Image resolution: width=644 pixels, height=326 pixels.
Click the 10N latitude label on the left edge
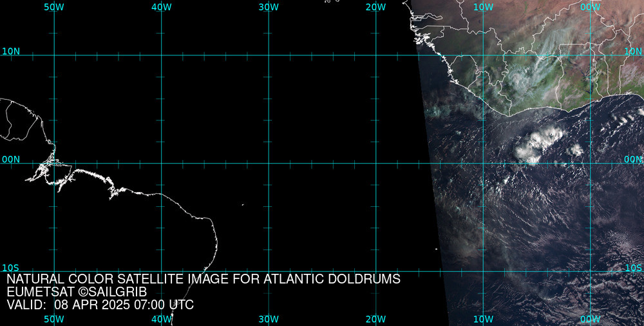[11, 52]
